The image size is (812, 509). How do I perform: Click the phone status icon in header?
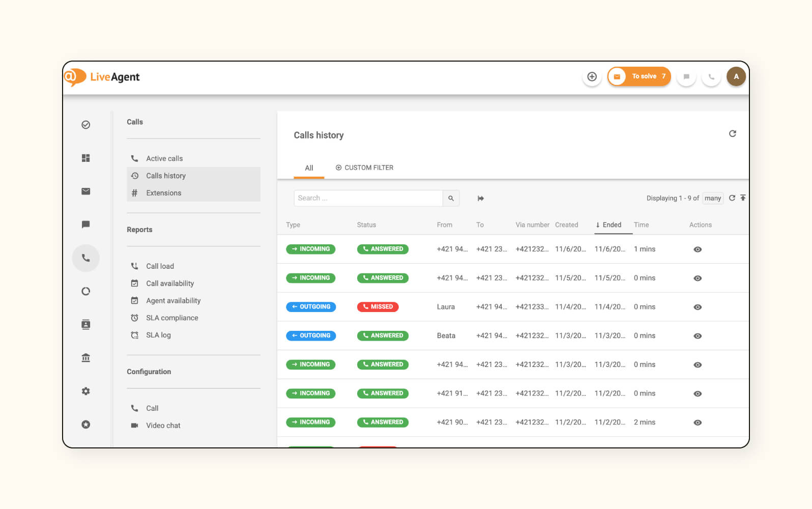(x=711, y=77)
